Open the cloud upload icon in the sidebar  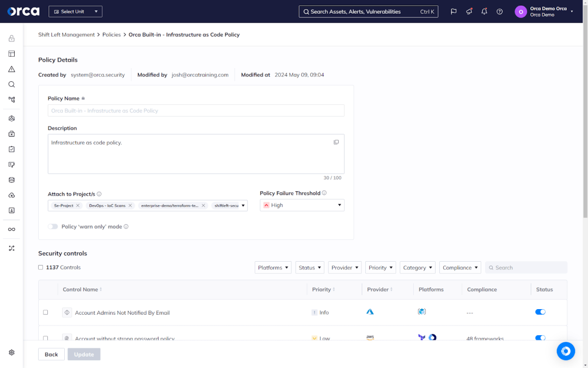pyautogui.click(x=11, y=195)
